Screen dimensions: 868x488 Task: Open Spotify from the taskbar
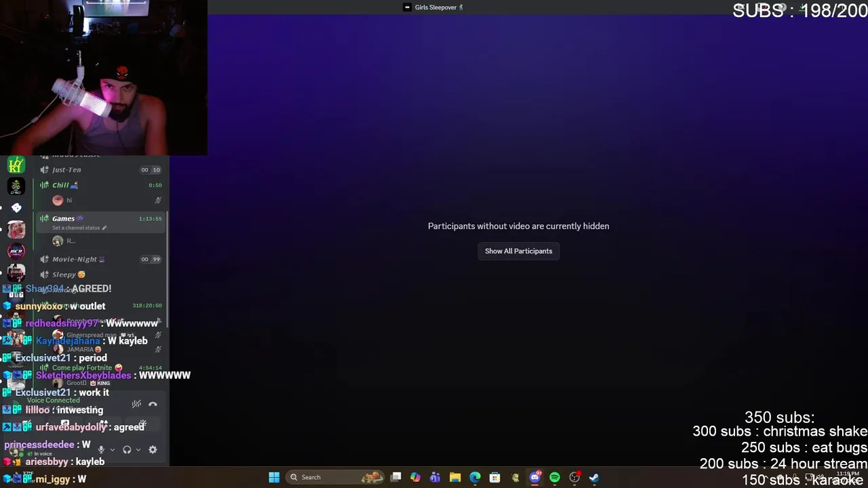[x=555, y=477]
